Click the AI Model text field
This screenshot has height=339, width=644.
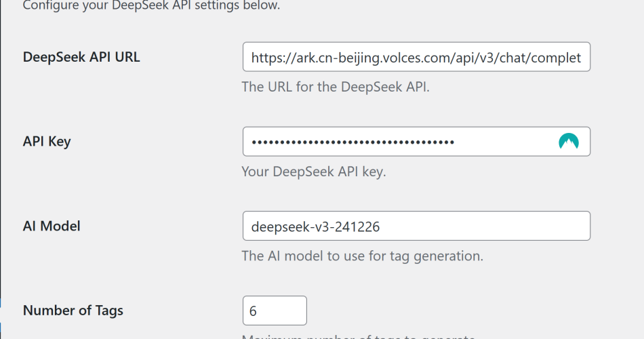click(x=416, y=226)
